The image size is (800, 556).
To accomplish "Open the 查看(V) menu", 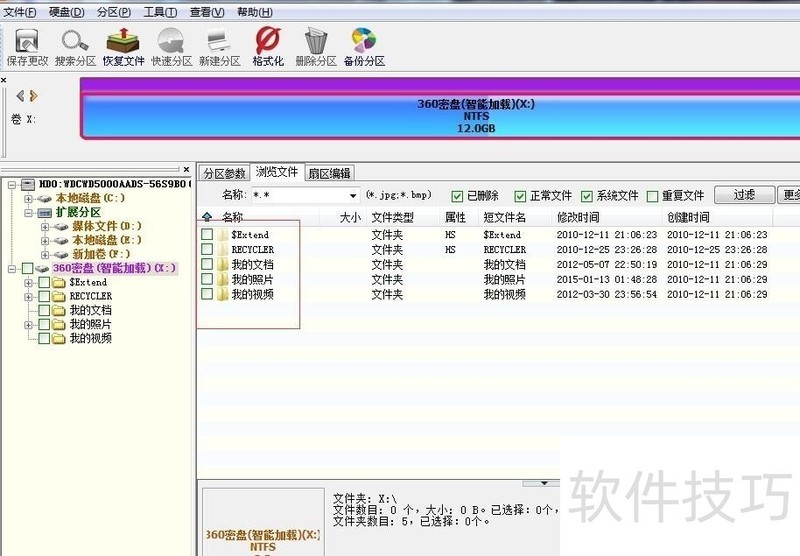I will (207, 12).
